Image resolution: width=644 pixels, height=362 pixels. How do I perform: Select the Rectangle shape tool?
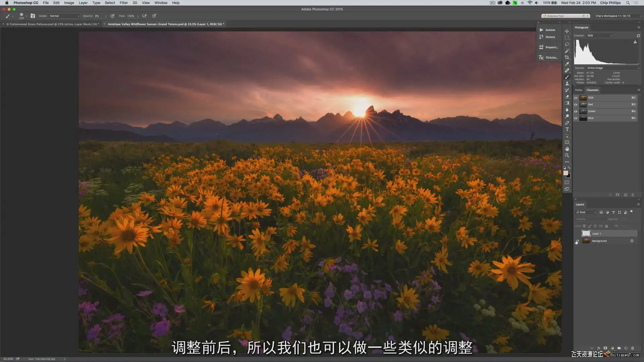click(x=567, y=142)
